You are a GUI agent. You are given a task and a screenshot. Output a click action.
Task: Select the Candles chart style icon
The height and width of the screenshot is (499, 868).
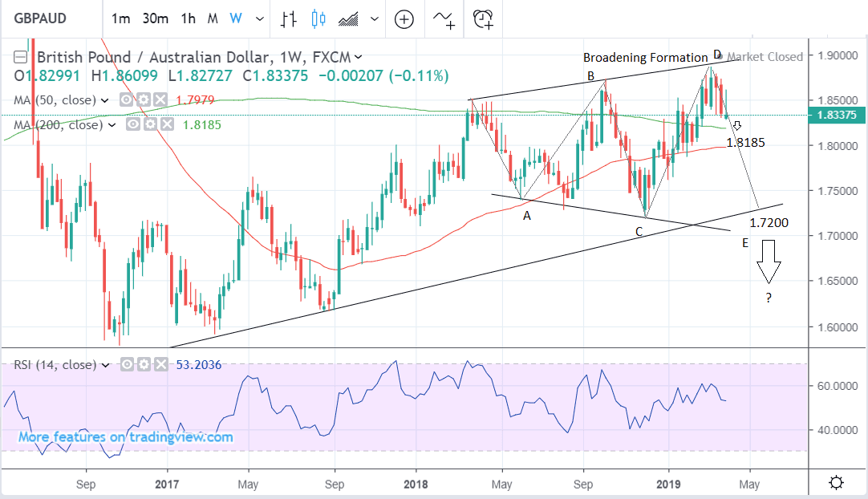click(x=318, y=18)
